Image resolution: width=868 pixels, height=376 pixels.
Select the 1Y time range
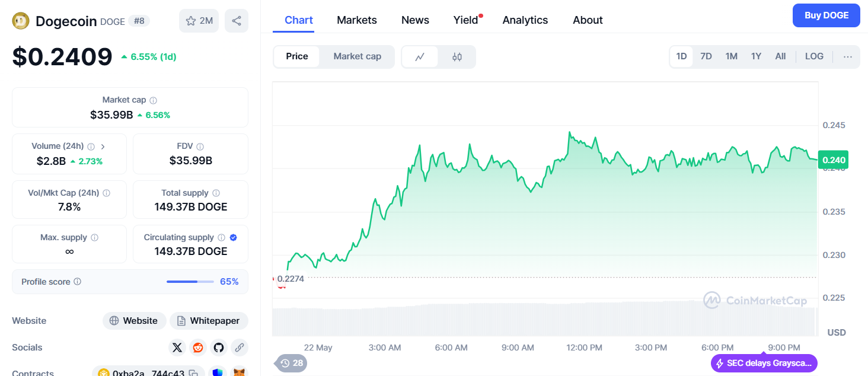(756, 57)
